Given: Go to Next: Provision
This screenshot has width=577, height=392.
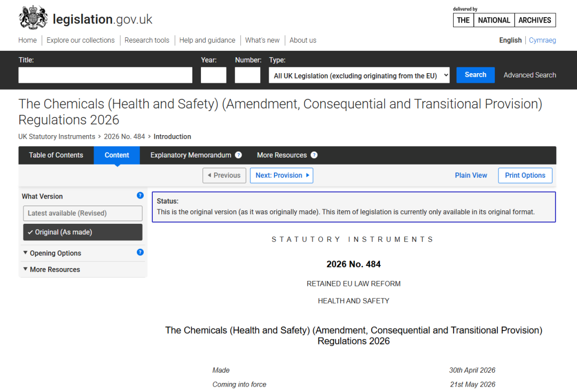Looking at the screenshot, I should point(282,175).
